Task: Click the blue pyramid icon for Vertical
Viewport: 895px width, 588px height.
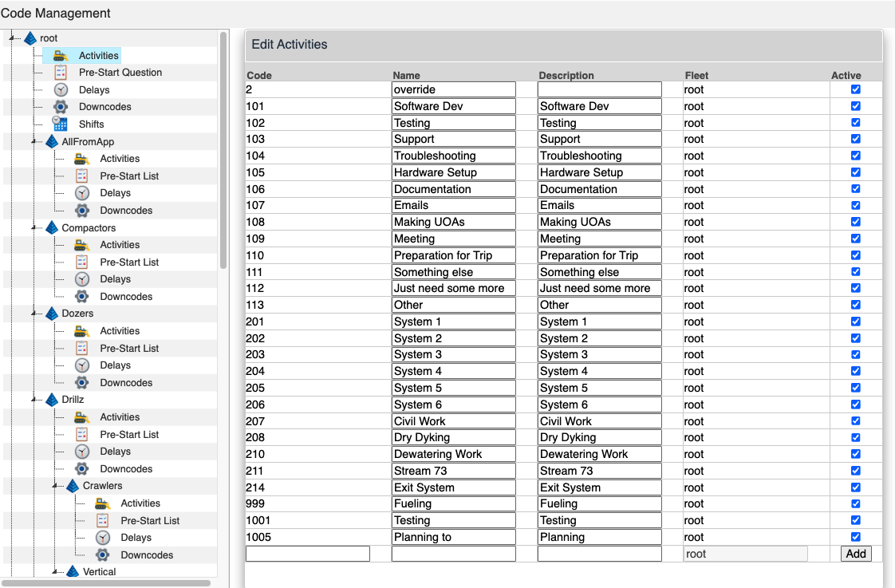Action: 73,571
